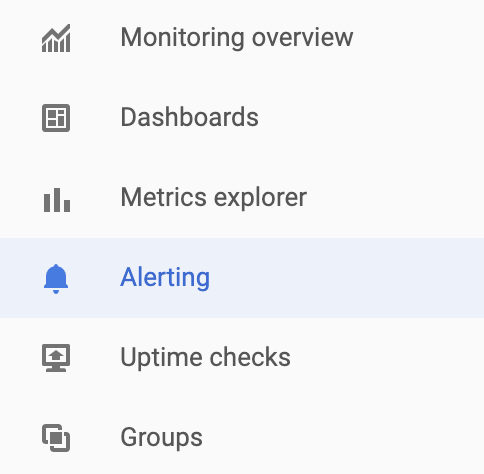Click the Metrics explorer bar chart icon
This screenshot has width=484, height=474.
click(57, 200)
